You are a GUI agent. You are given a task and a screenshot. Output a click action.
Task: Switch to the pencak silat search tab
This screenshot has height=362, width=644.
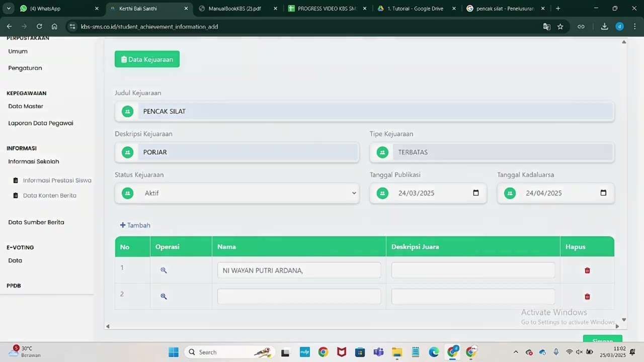tap(505, 9)
